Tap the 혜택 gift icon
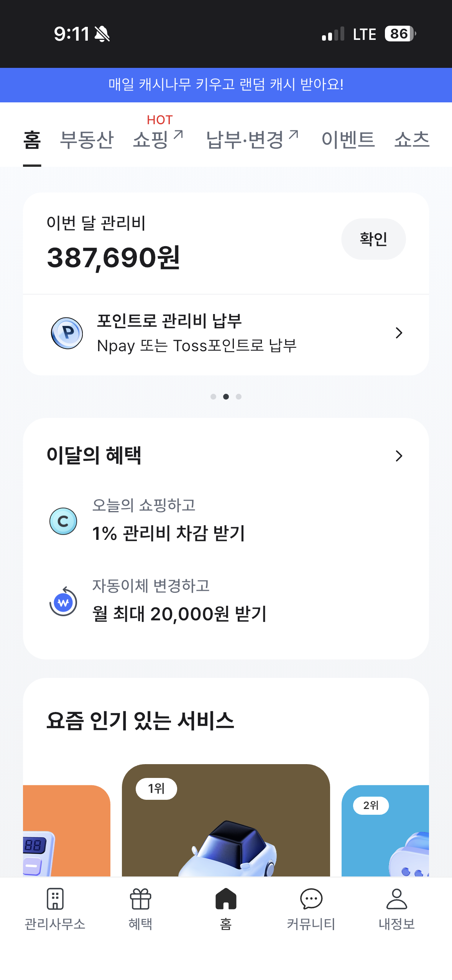452x980 pixels. [140, 899]
